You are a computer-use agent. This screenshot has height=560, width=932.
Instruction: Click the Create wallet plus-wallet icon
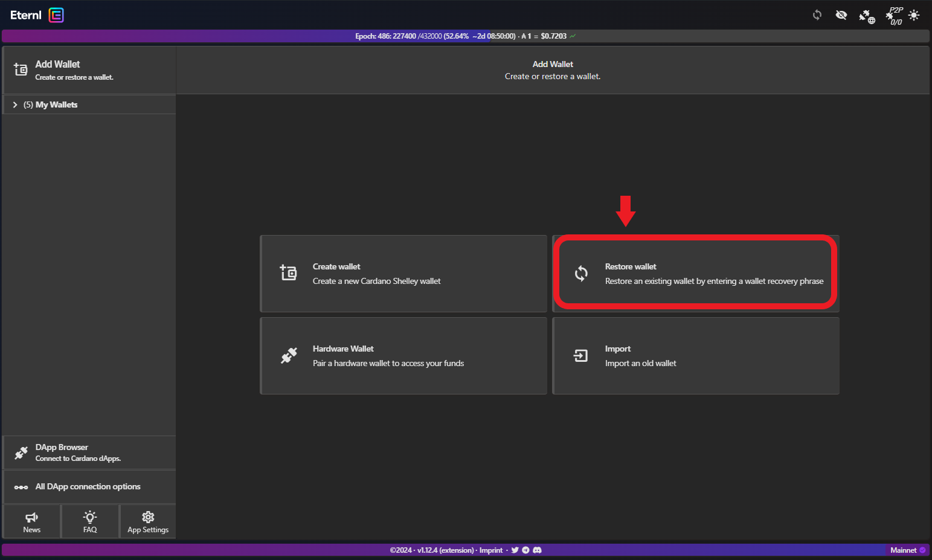coord(288,273)
